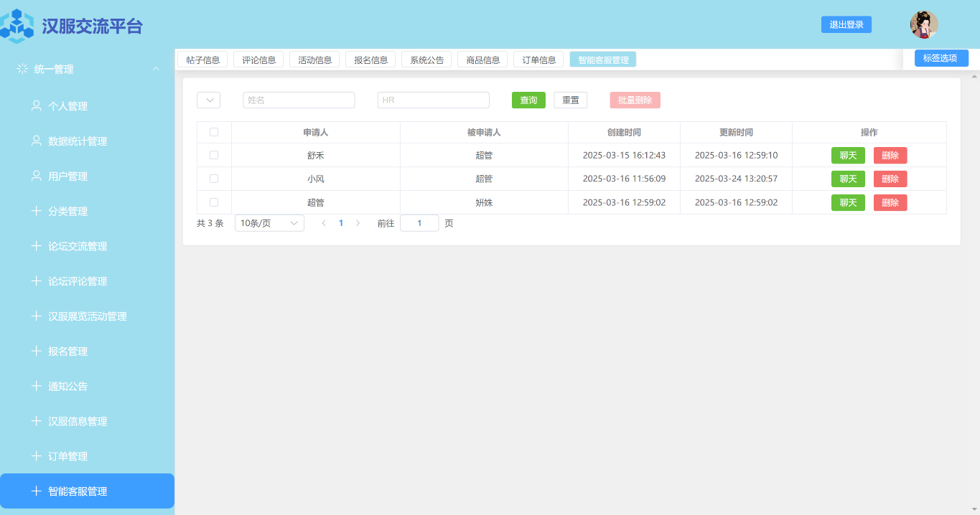Click the 汉服交流平台 title text
The width and height of the screenshot is (980, 515).
(x=92, y=27)
